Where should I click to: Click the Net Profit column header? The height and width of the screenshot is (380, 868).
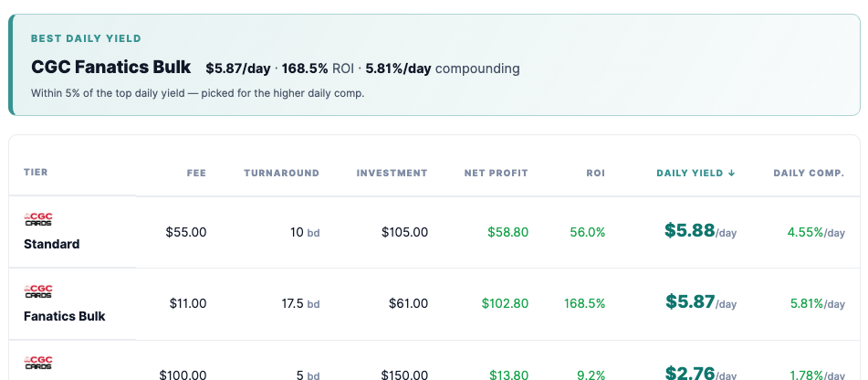pyautogui.click(x=496, y=173)
